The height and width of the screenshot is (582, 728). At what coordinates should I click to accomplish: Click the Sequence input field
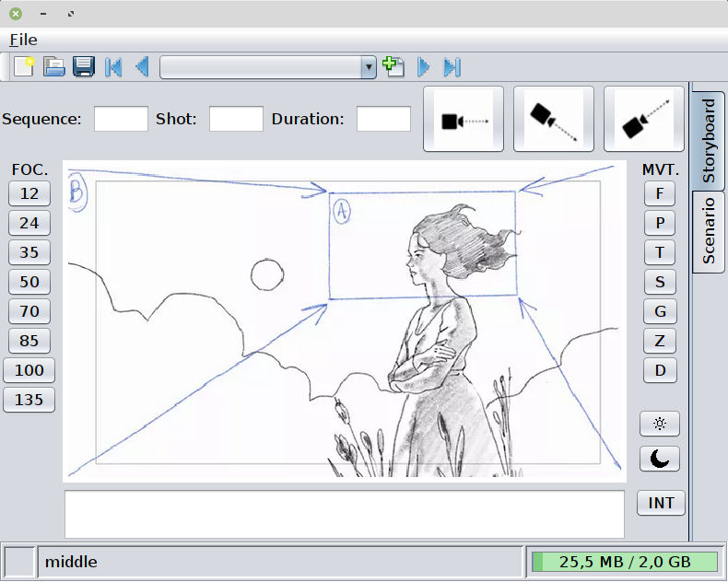point(121,119)
